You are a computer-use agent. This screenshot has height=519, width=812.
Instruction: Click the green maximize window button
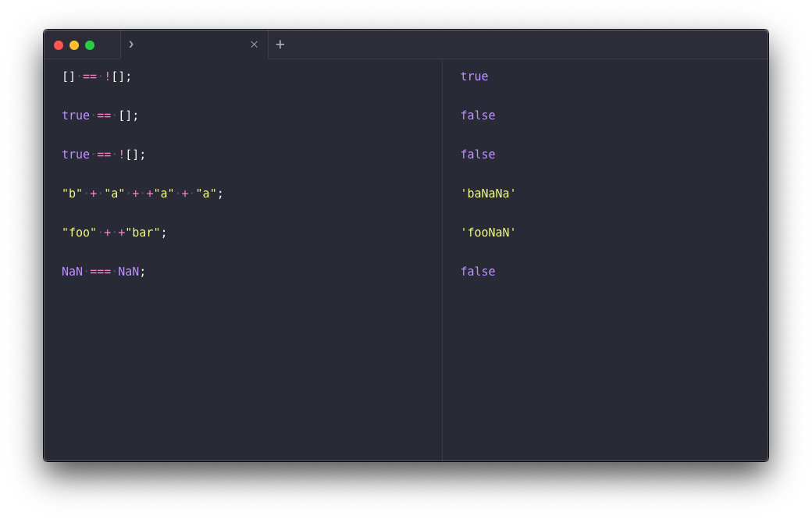pyautogui.click(x=90, y=45)
